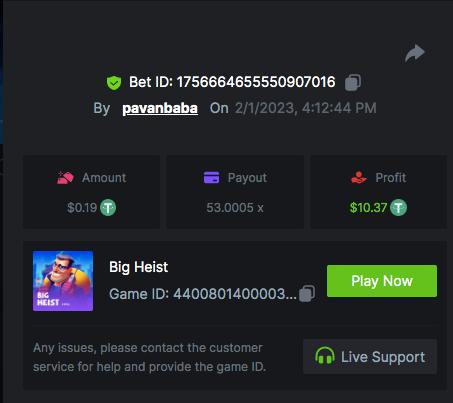Click the Tether coin next to $10.37
Screen dimensions: 453x403
(x=399, y=207)
